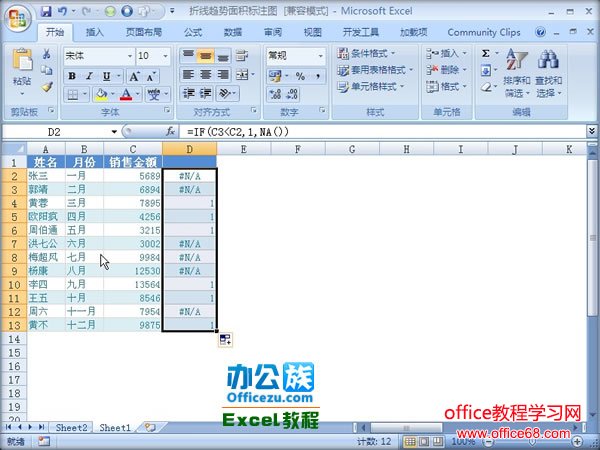The width and height of the screenshot is (600, 450).
Task: Switch to the 数据 ribbon tab
Action: [233, 32]
